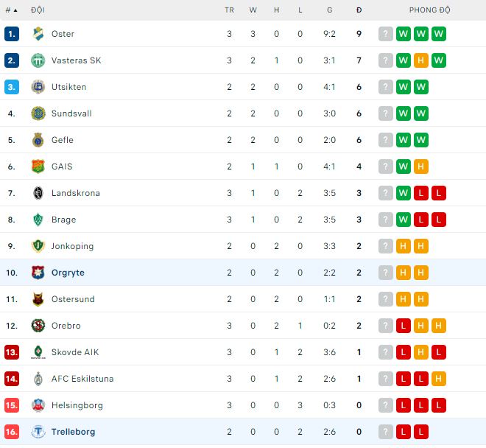This screenshot has width=486, height=448.
Task: Click Vasteras SK's orange H form badge
Action: click(421, 60)
